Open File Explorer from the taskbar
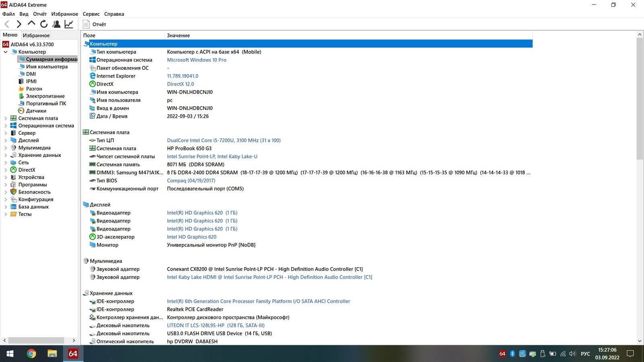The height and width of the screenshot is (362, 644). click(x=52, y=354)
